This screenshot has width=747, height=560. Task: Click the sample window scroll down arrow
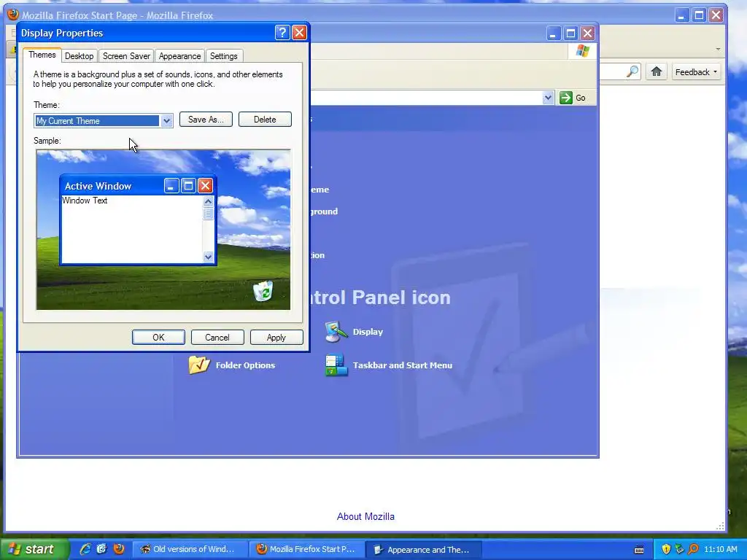click(x=208, y=257)
